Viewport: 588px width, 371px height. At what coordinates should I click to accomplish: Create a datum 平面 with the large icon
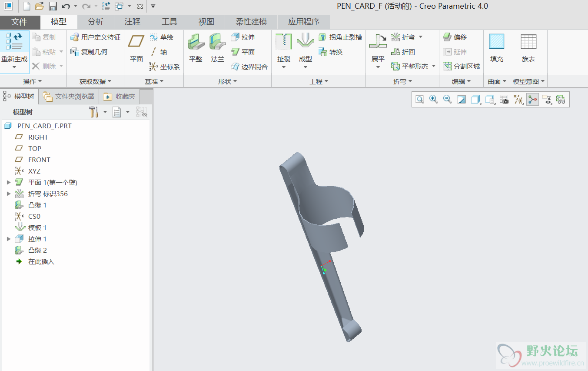(x=136, y=48)
